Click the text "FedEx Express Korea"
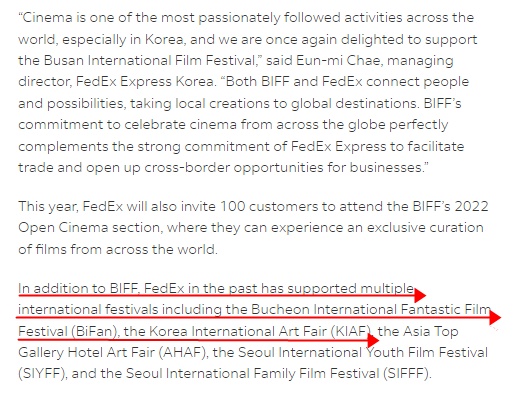Screen dimensions: 514x396 (145, 82)
